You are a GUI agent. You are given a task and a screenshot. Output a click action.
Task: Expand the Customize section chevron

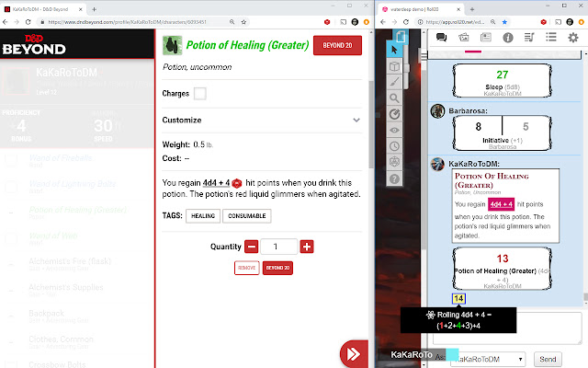coord(356,121)
